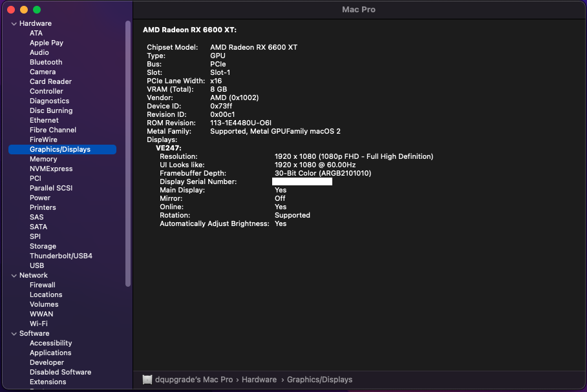587x392 pixels.
Task: Click the Hardware category label
Action: point(35,23)
